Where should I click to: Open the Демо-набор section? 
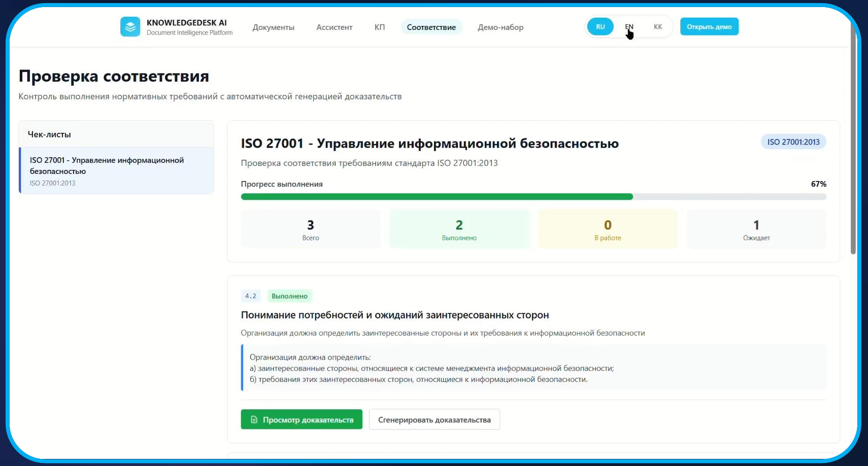(500, 27)
